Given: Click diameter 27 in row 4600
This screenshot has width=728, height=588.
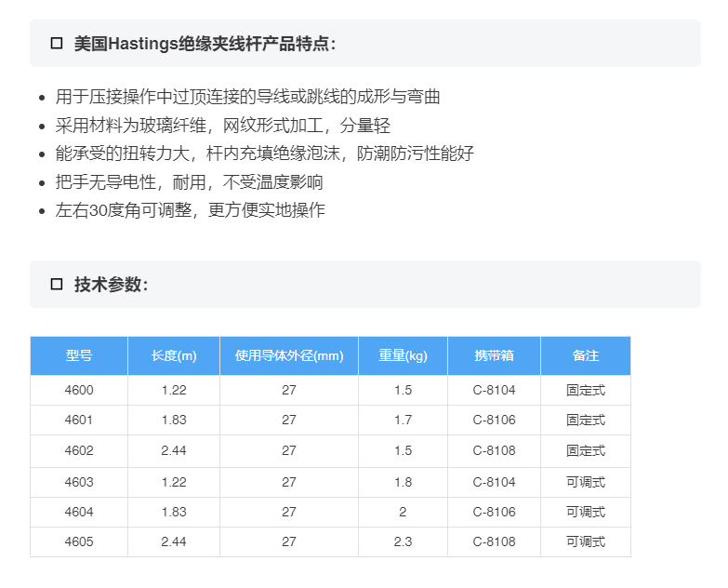Looking at the screenshot, I should [289, 390].
